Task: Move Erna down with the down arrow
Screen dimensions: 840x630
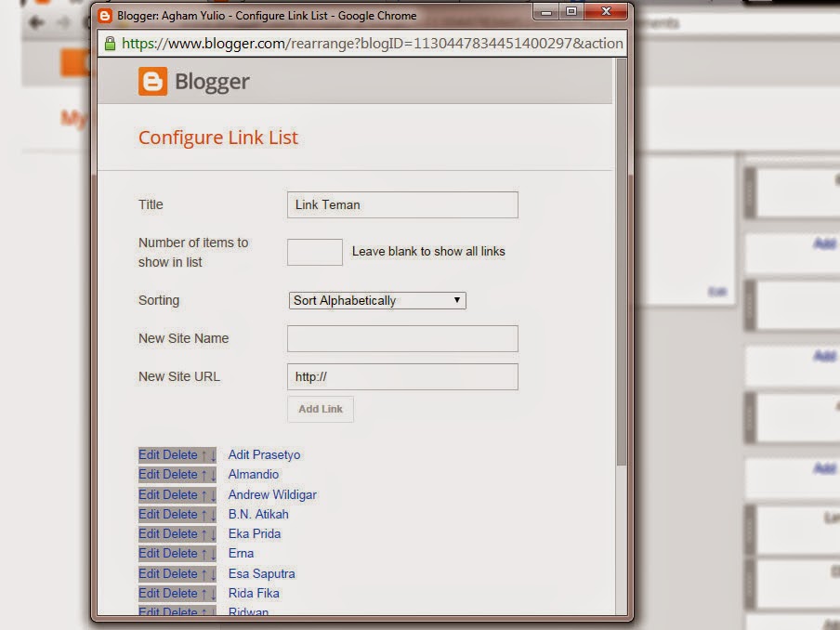Action: 213,554
